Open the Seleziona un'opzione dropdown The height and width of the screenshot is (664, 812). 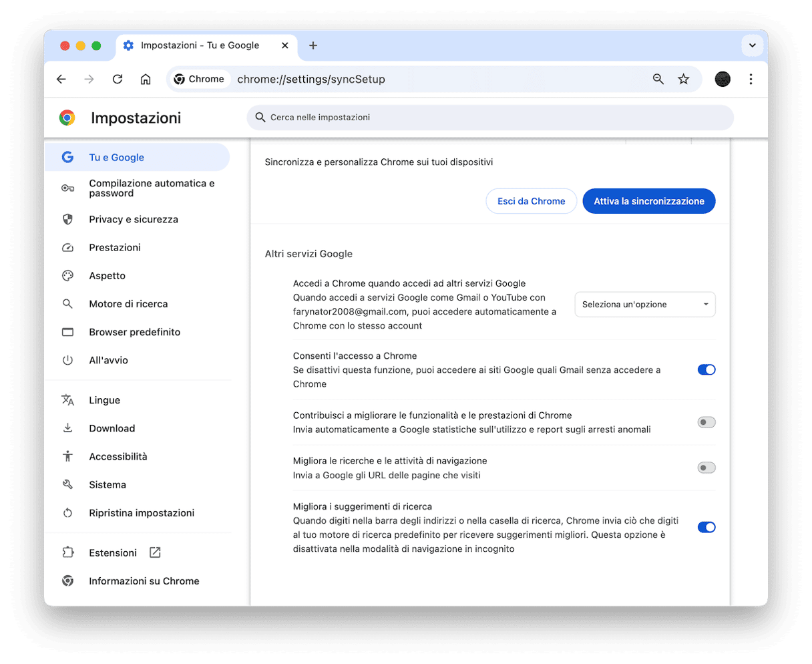click(x=644, y=305)
